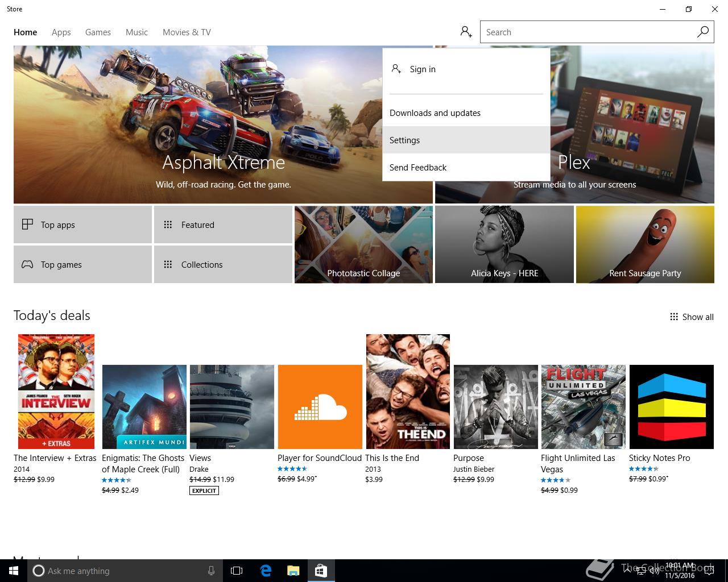This screenshot has height=582, width=728.
Task: Click the Today's deals heading
Action: 52,315
